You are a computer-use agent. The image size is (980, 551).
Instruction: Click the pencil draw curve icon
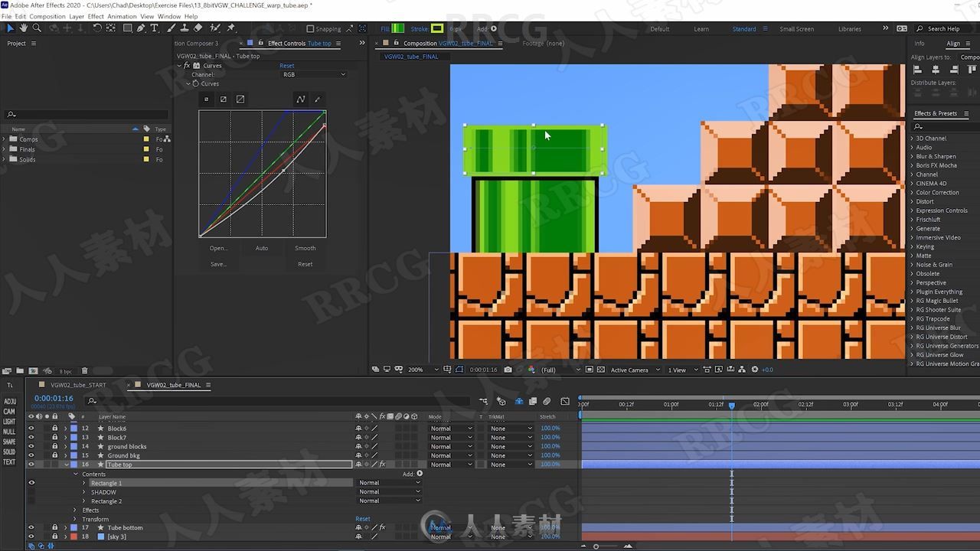click(318, 99)
